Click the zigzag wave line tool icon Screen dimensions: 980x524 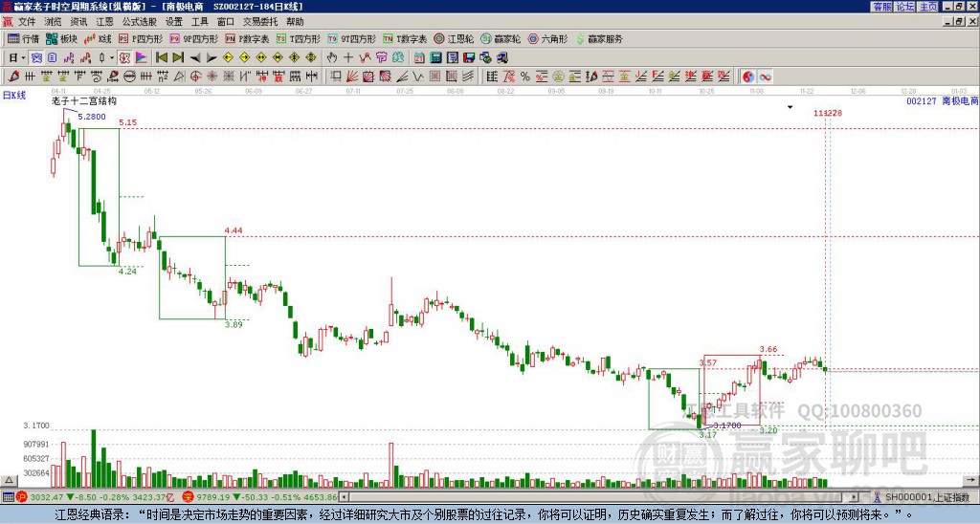418,76
